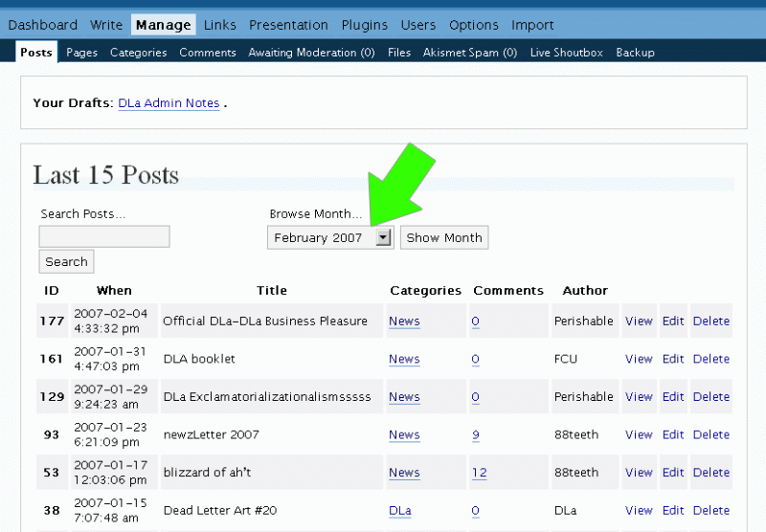Screen dimensions: 766x532
Task: Open the Links menu
Action: tap(220, 25)
